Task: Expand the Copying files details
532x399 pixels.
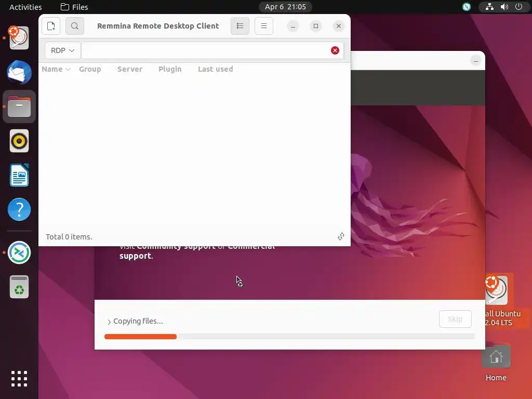Action: point(109,322)
